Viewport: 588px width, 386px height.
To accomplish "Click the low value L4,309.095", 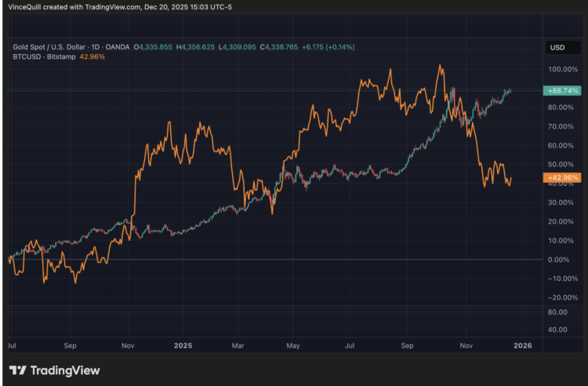I will click(238, 47).
